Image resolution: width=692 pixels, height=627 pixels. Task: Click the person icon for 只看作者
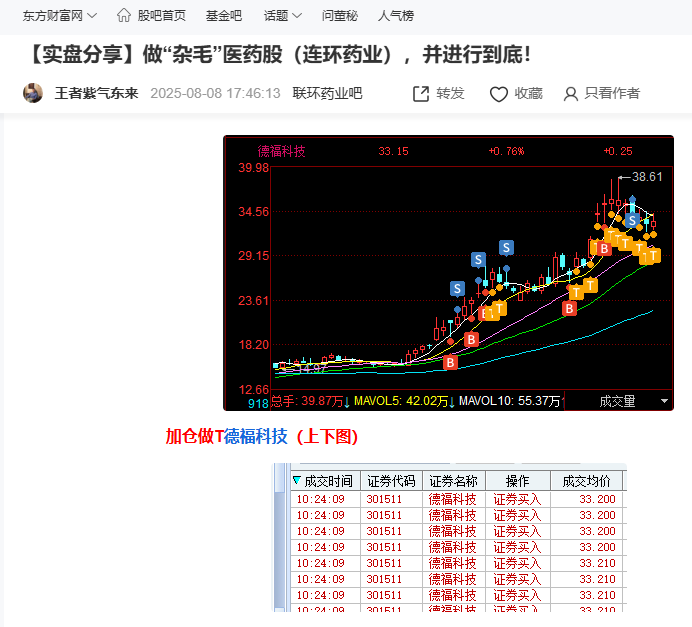point(571,94)
